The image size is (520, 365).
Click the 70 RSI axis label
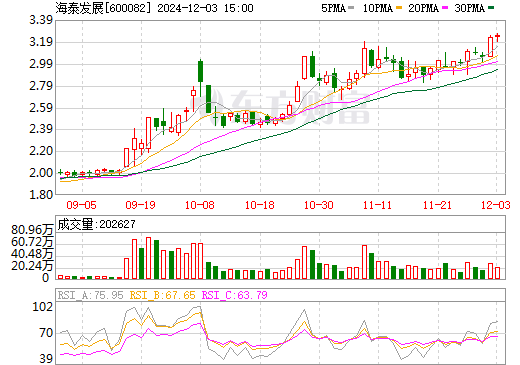click(x=46, y=333)
